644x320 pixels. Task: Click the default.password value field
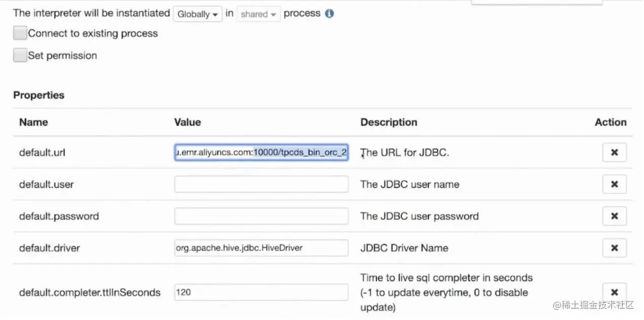click(x=261, y=216)
